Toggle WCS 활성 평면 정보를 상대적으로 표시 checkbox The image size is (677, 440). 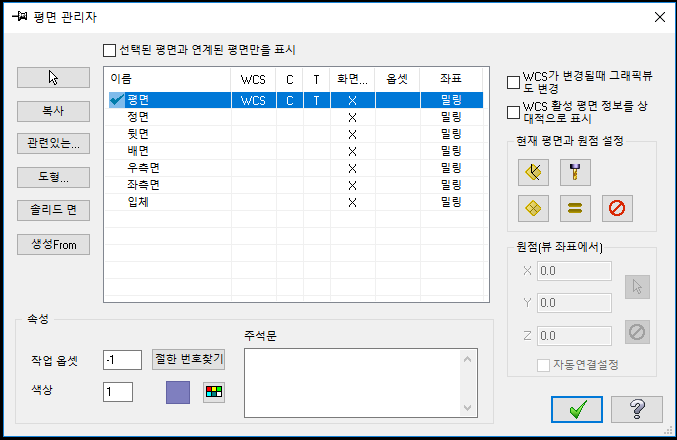click(513, 112)
